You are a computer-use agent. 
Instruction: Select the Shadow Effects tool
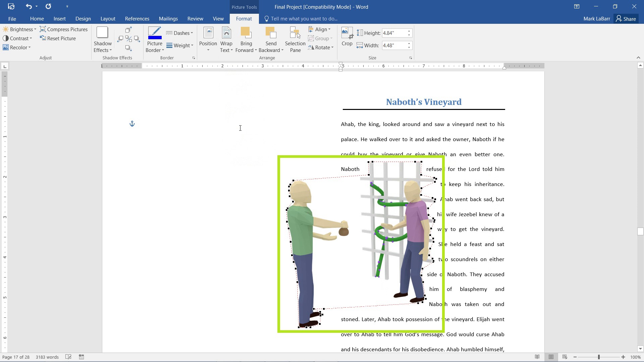pyautogui.click(x=102, y=39)
